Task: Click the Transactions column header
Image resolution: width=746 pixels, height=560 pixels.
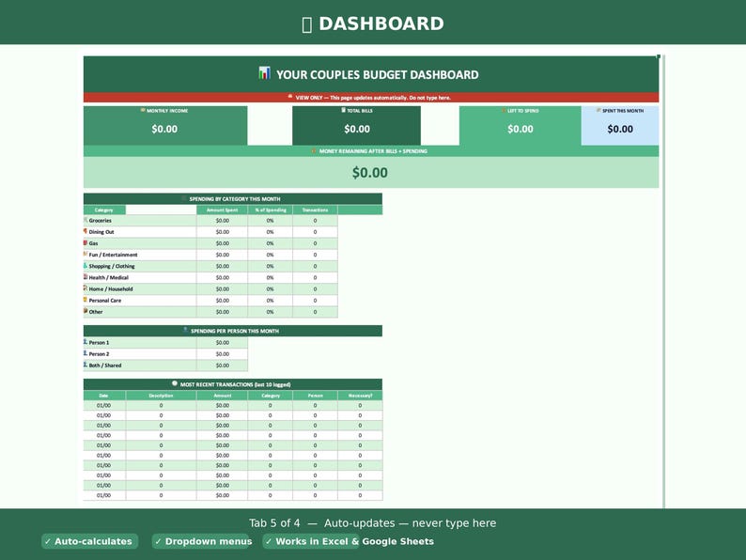Action: pos(315,210)
